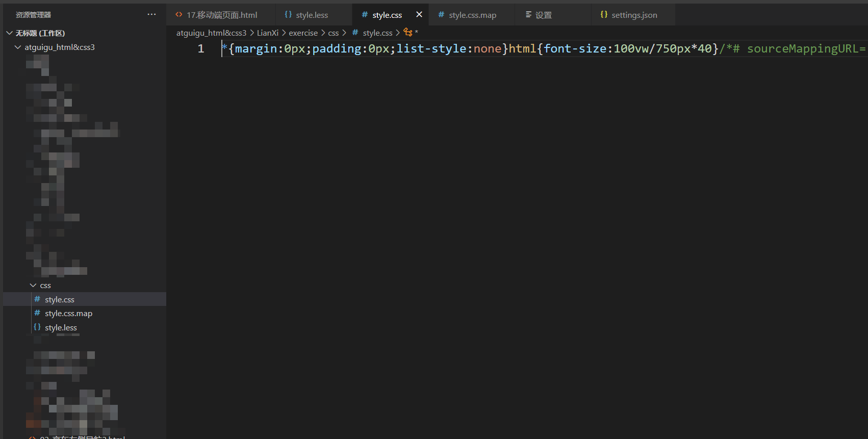Viewport: 868px width, 439px height.
Task: Click the selector symbol icon in breadcrumb
Action: coord(407,32)
